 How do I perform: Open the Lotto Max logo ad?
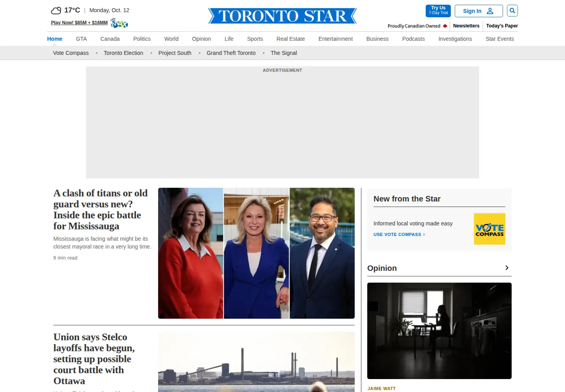(x=119, y=23)
